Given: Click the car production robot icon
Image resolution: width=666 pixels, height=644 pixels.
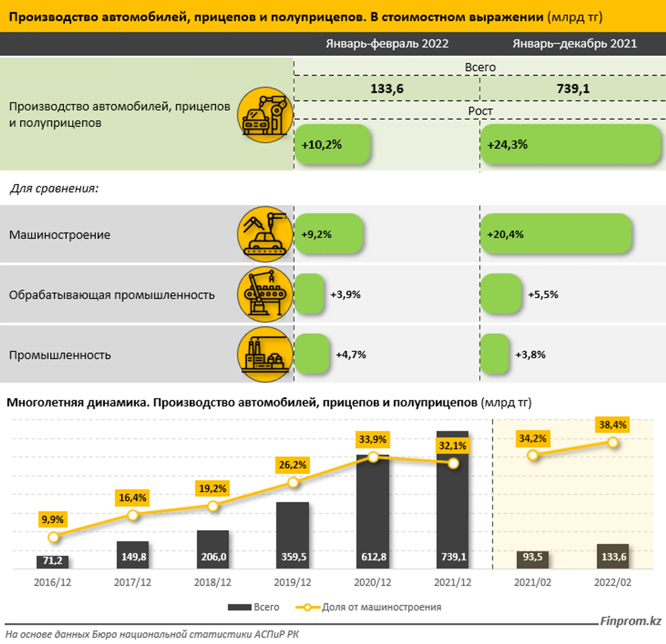Looking at the screenshot, I should (265, 115).
